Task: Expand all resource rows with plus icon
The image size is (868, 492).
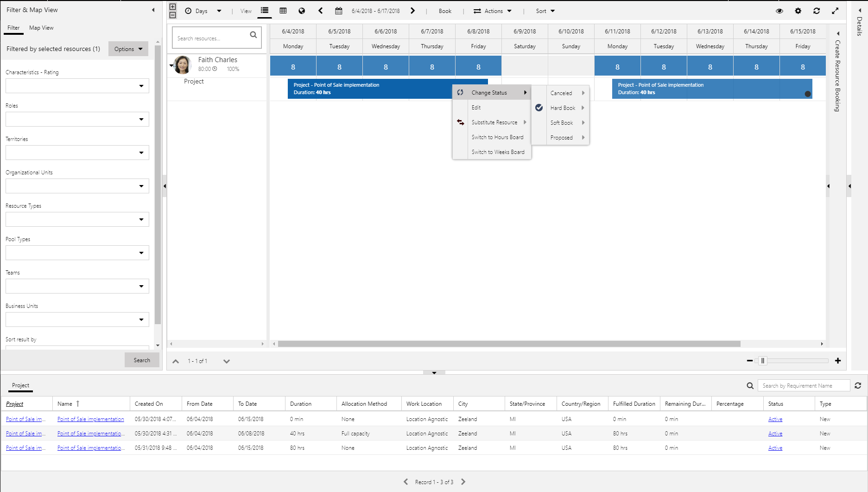Action: 172,7
